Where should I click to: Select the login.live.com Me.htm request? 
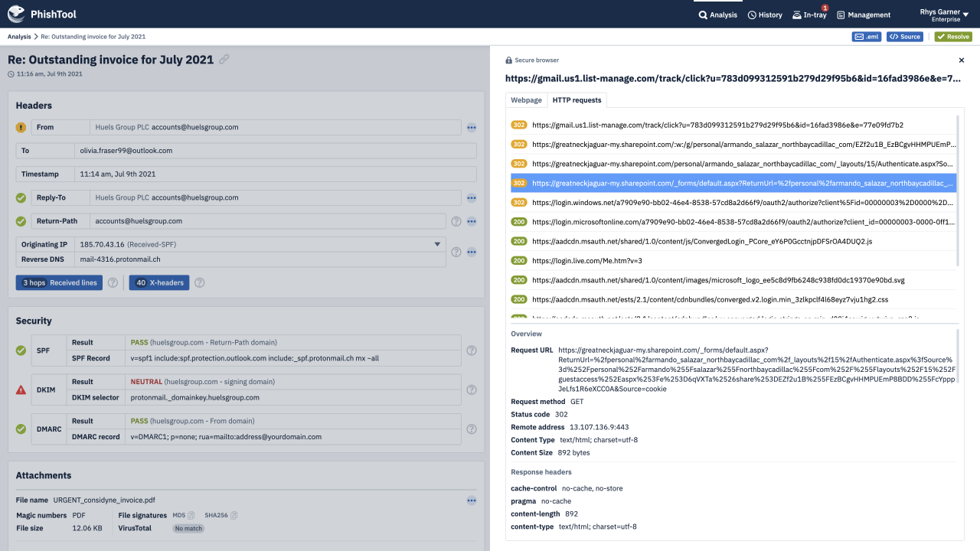point(733,260)
